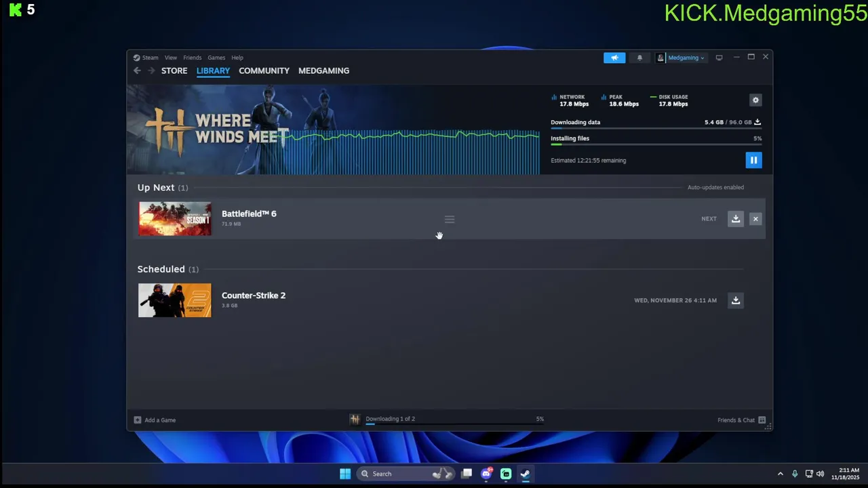This screenshot has width=868, height=488.
Task: Click the network tray icon
Action: pyautogui.click(x=809, y=474)
